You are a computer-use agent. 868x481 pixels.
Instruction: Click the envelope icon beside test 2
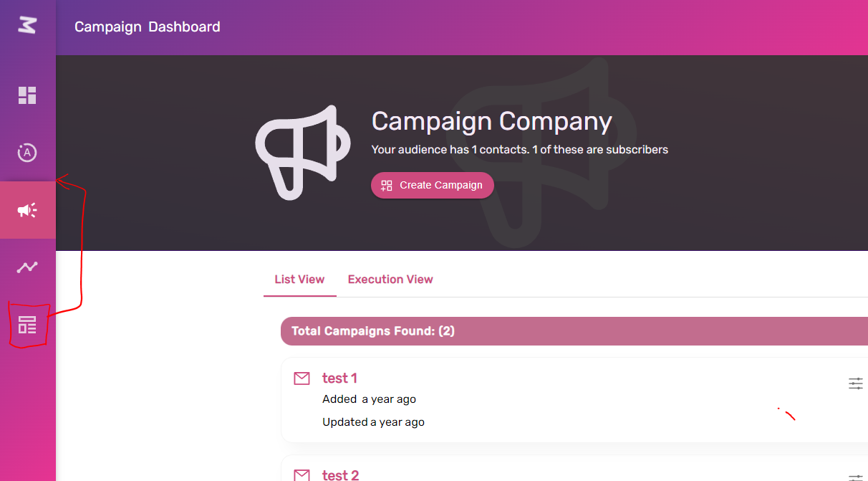pos(302,475)
